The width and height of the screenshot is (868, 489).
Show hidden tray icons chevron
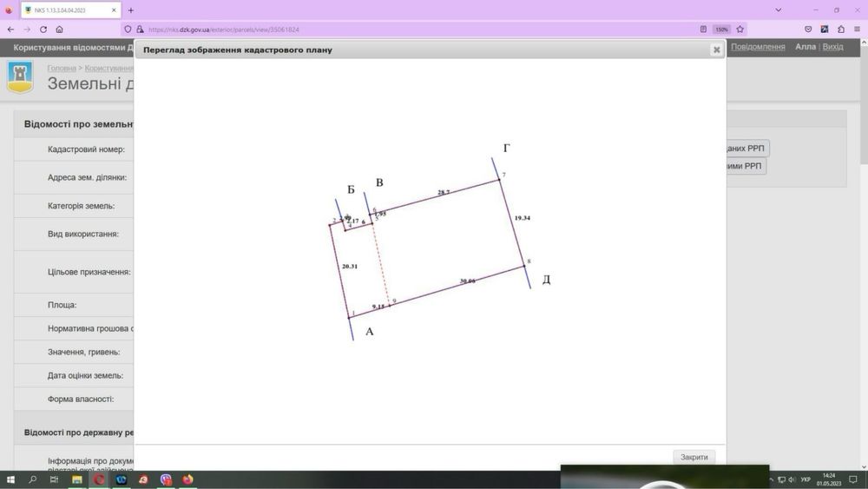click(x=771, y=479)
